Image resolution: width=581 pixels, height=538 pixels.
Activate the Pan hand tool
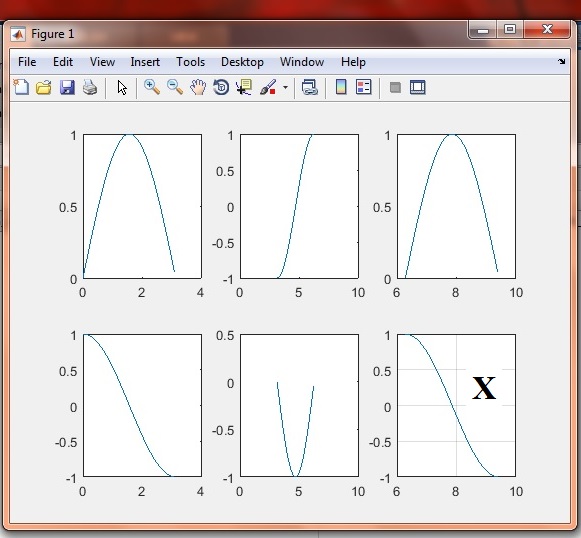click(198, 88)
